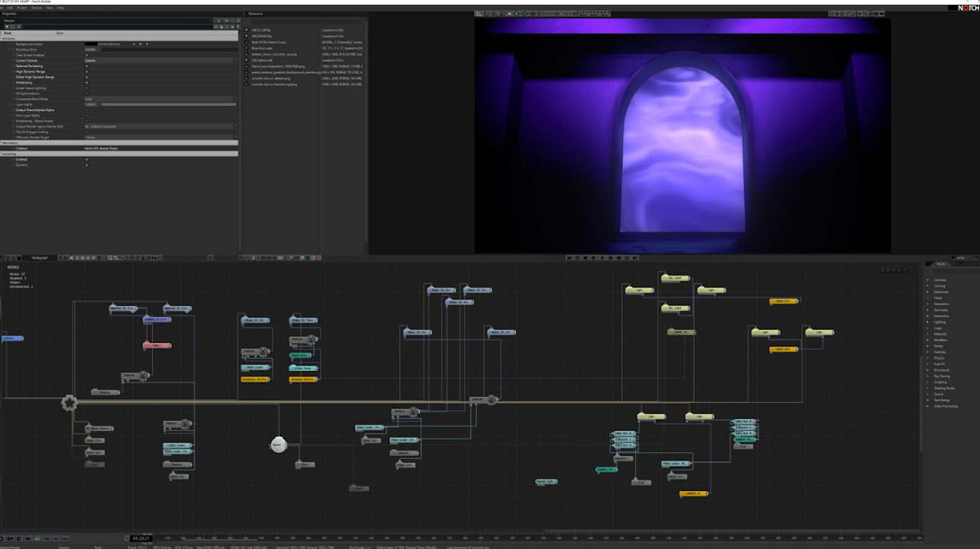Click the pastel_rainbow_gradient_background resource icon

tap(246, 72)
